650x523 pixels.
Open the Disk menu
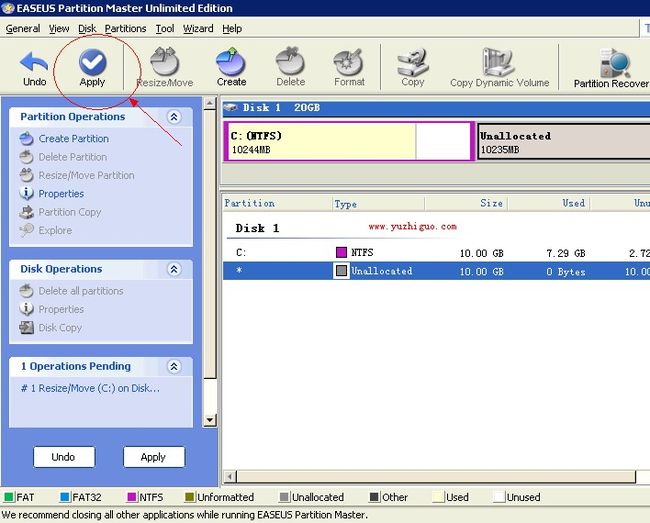(x=87, y=29)
